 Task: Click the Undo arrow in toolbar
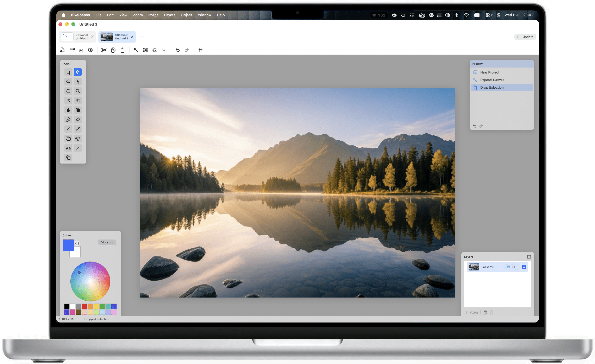[177, 50]
